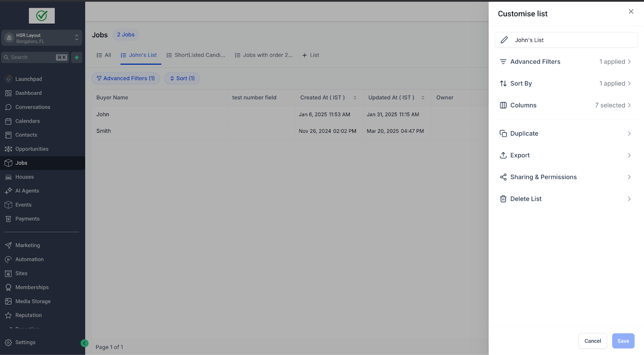Click the Sharing & Permissions share icon

(x=503, y=177)
